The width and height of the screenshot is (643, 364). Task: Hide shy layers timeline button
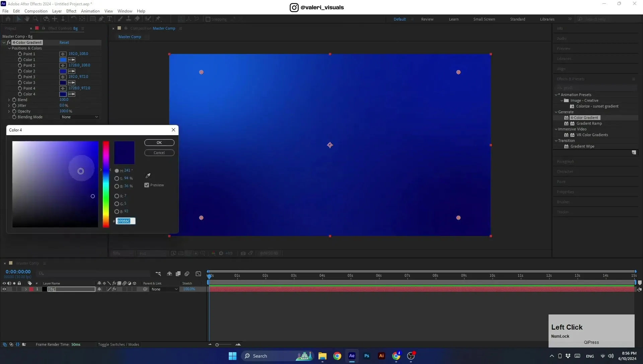coord(169,274)
